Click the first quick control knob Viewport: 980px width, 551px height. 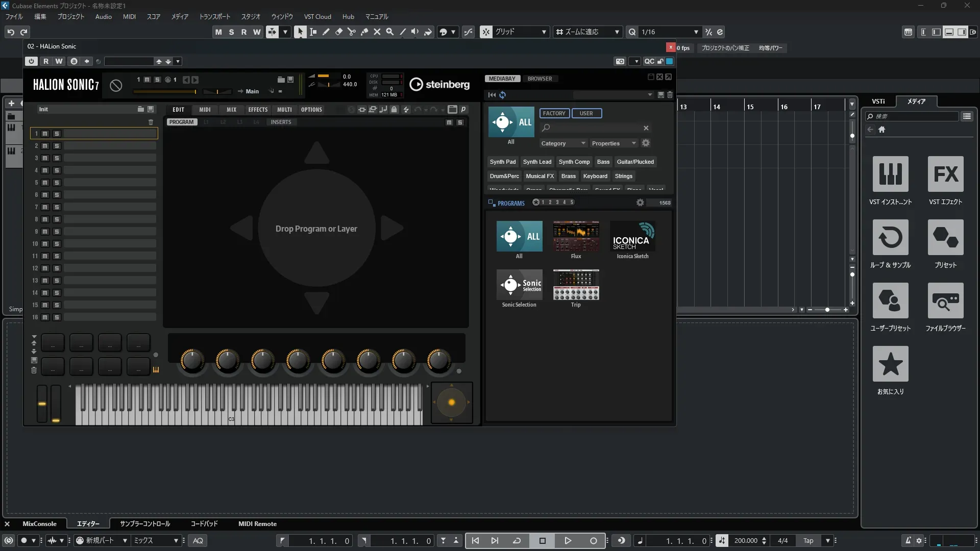click(x=192, y=361)
